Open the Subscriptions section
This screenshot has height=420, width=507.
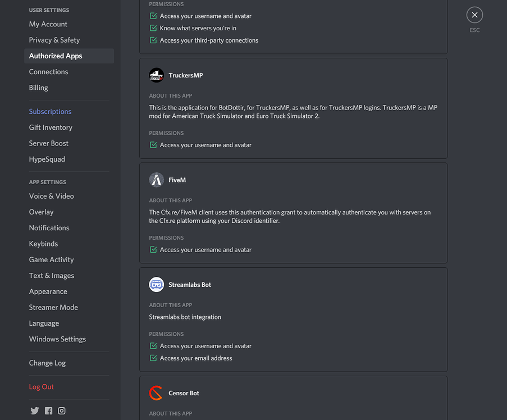click(x=50, y=111)
